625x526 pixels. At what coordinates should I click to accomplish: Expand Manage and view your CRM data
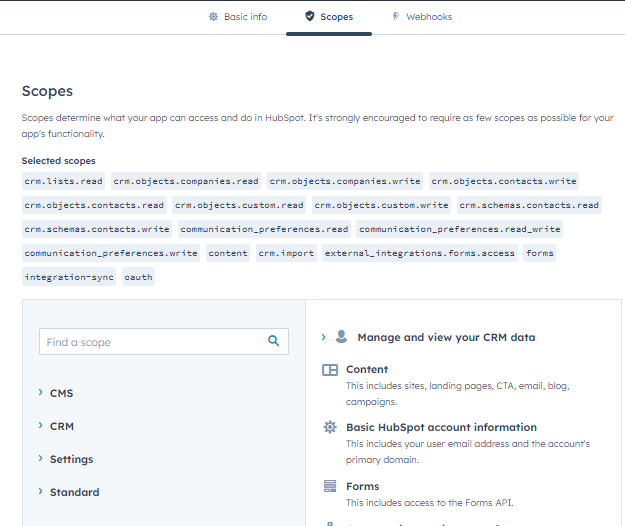pyautogui.click(x=323, y=337)
